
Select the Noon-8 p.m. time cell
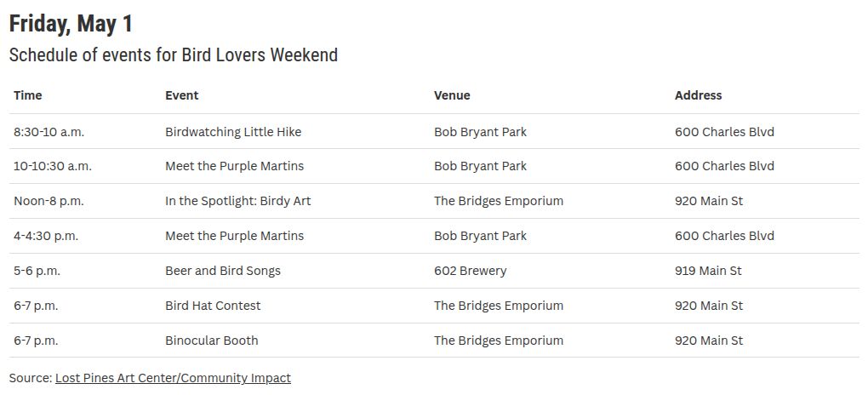coord(49,201)
